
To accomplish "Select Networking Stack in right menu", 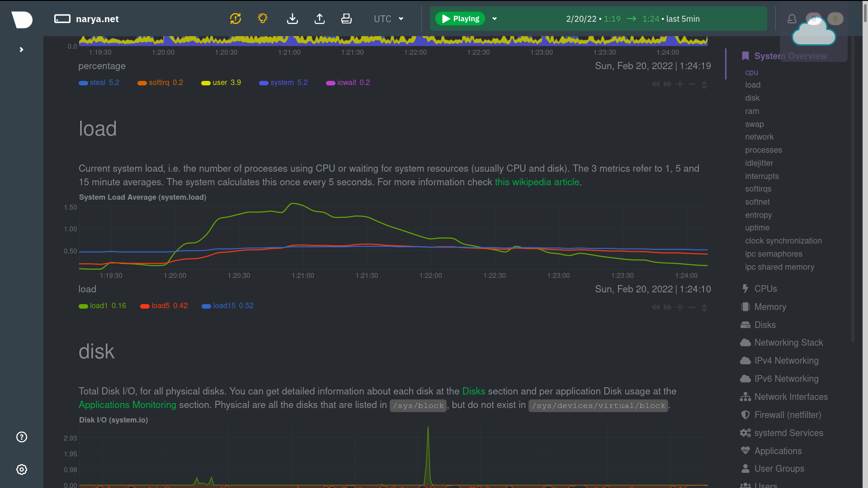I will pos(788,343).
